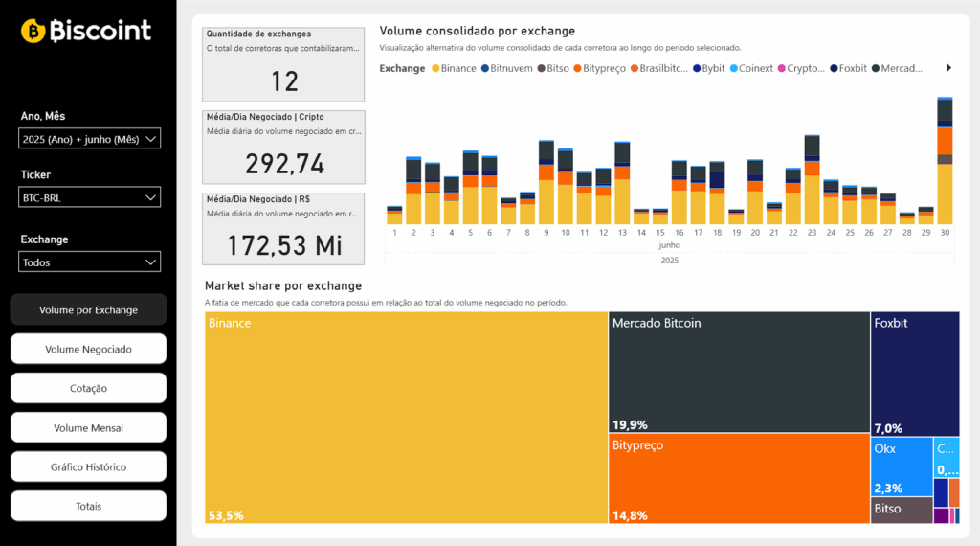Screen dimensions: 980x546
Task: Open the Cotação page
Action: (88, 388)
